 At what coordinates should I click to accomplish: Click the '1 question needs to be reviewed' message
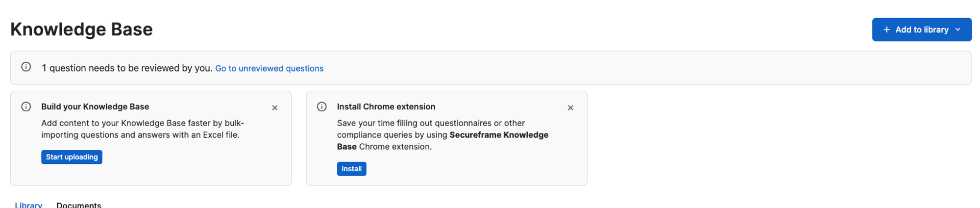click(127, 68)
